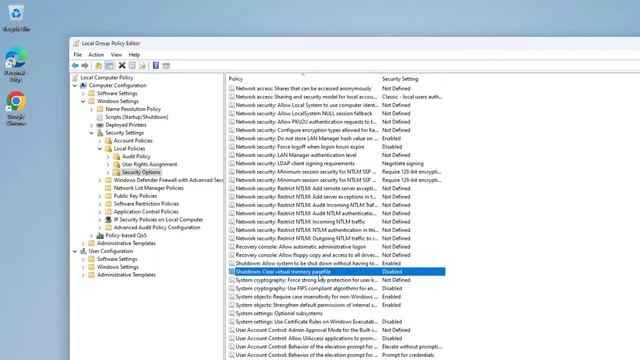Open the Help book toolbar icon
The height and width of the screenshot is (360, 640).
tap(156, 65)
